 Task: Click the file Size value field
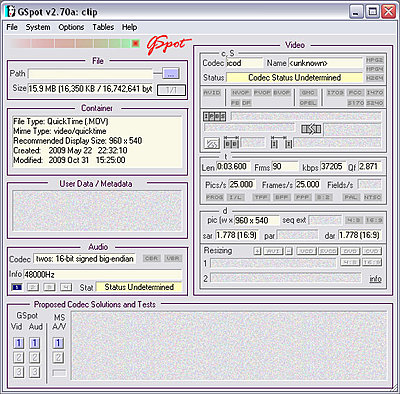90,89
